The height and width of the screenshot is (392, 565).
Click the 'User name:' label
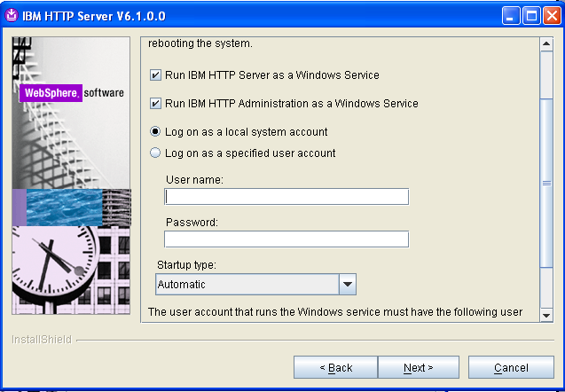[194, 179]
